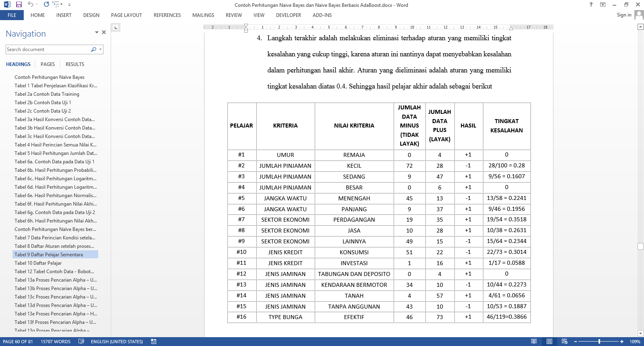This screenshot has height=346, width=644.
Task: Click the 109% zoom level button
Action: tap(635, 342)
